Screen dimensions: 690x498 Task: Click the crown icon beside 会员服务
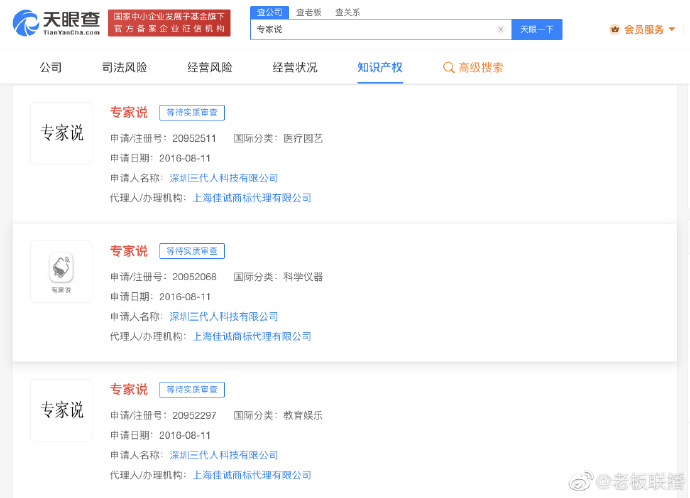[x=614, y=29]
